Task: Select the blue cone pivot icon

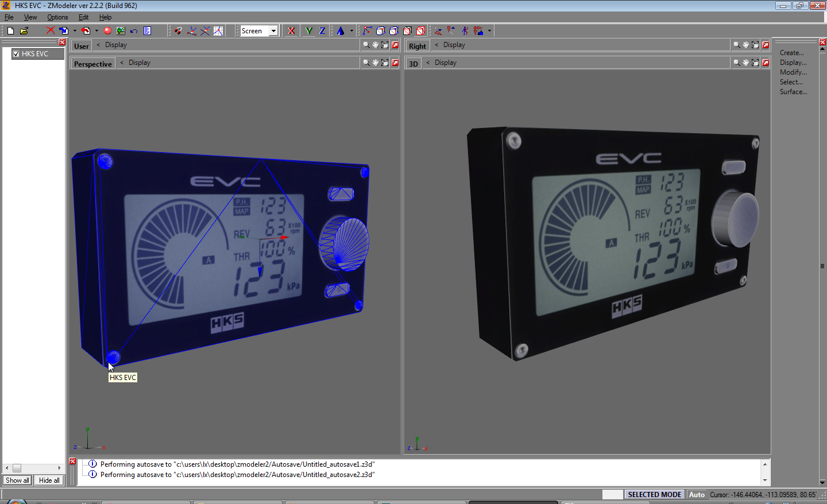Action: pyautogui.click(x=341, y=31)
